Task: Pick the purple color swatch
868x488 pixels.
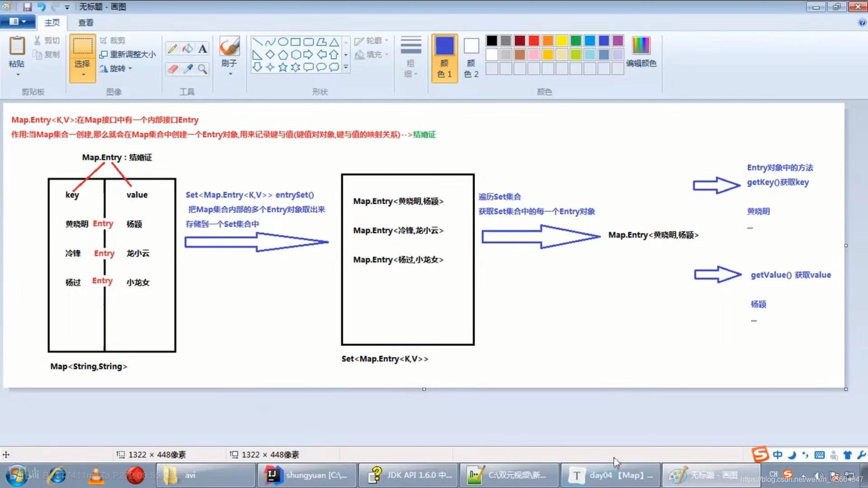Action: [x=618, y=41]
